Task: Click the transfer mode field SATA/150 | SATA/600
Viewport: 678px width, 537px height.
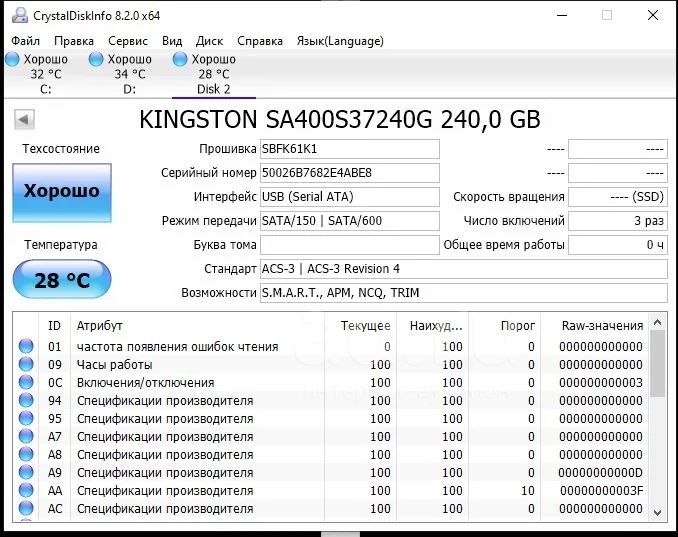Action: 350,221
